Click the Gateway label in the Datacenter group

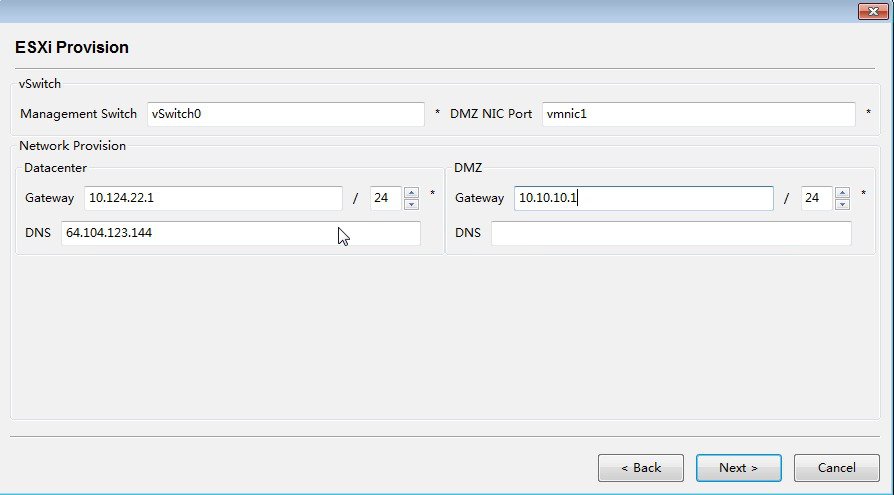(x=50, y=198)
